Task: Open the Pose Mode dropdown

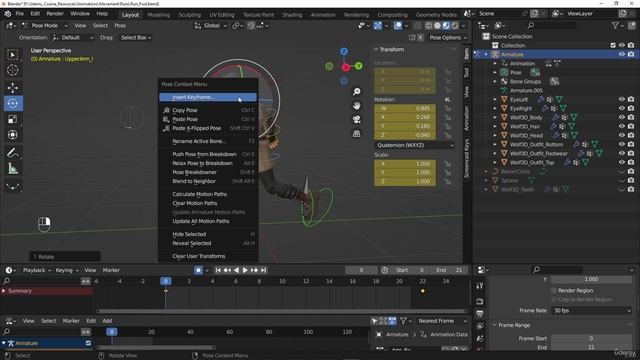Action: [44, 26]
